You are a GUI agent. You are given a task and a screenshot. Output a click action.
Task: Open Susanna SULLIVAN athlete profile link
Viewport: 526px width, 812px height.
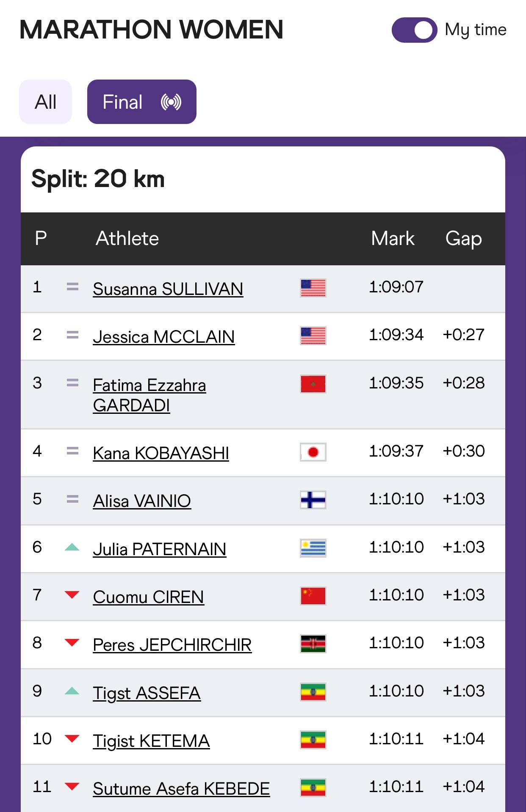(168, 289)
